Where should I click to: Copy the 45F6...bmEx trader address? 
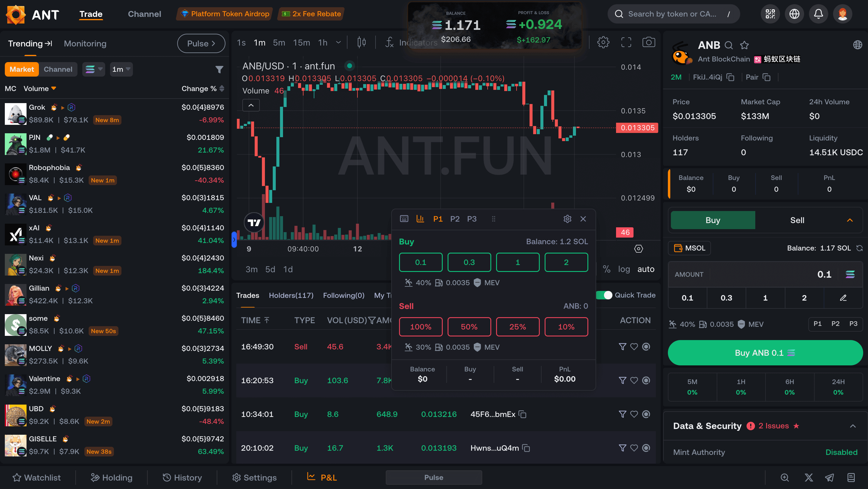click(523, 414)
